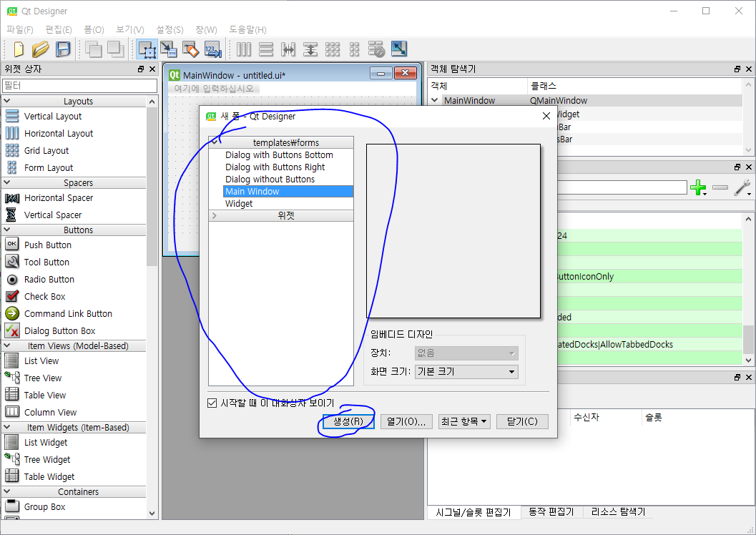756x535 pixels.
Task: Click the 열기(O)... open button
Action: coord(406,422)
